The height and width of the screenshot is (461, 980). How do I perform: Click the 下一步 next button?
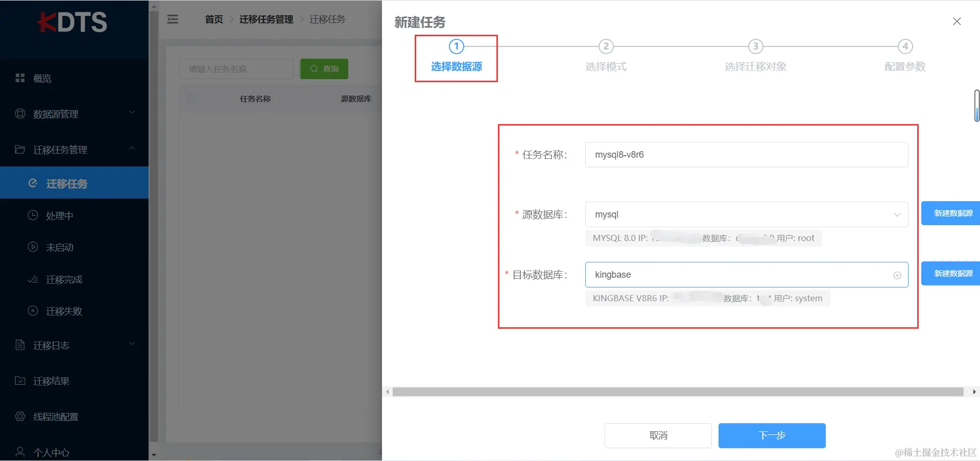[x=771, y=435]
